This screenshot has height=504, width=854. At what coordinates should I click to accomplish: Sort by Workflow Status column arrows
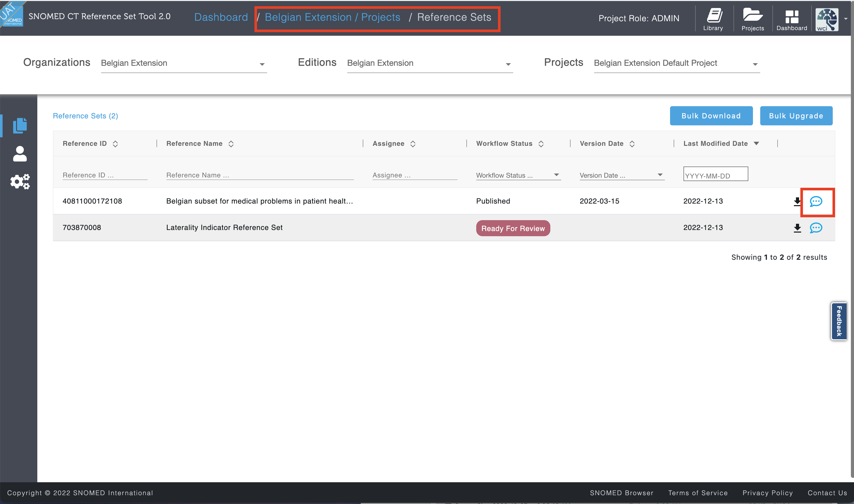[541, 144]
